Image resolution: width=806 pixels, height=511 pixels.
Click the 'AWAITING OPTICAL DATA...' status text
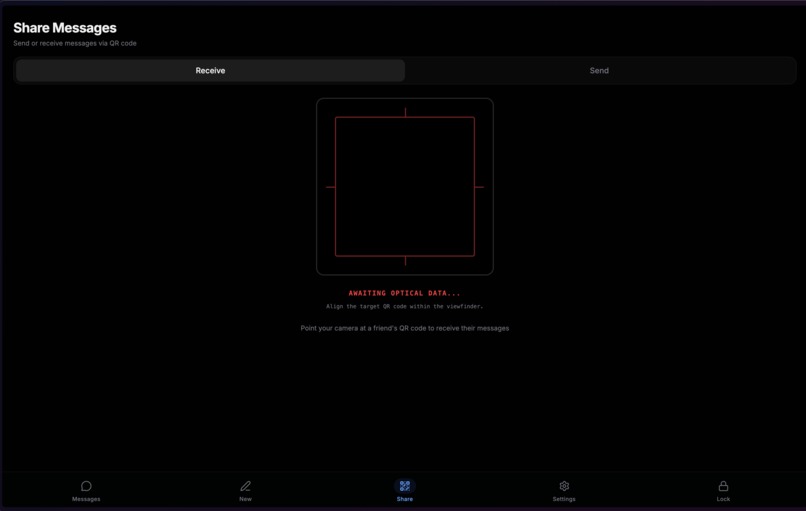click(x=405, y=293)
